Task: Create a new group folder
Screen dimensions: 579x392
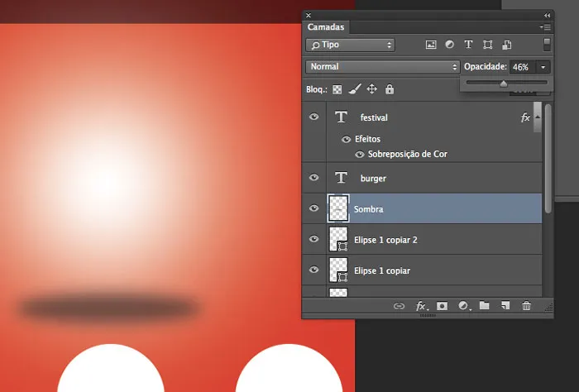Action: pyautogui.click(x=485, y=306)
